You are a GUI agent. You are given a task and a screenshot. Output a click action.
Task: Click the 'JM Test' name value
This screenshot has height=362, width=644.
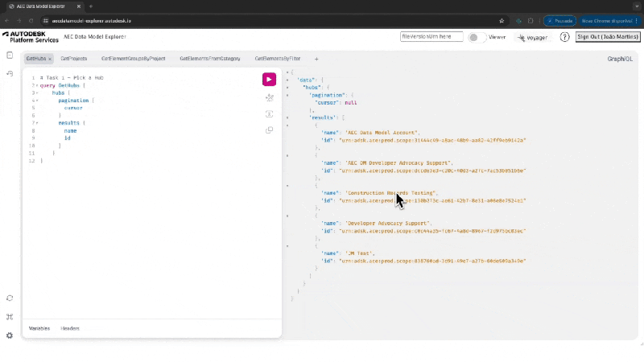359,253
